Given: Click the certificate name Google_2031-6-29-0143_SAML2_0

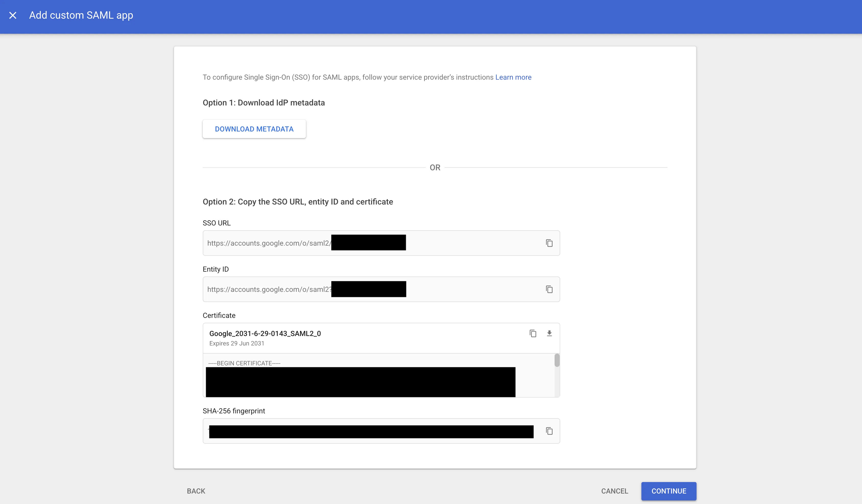Looking at the screenshot, I should 265,333.
